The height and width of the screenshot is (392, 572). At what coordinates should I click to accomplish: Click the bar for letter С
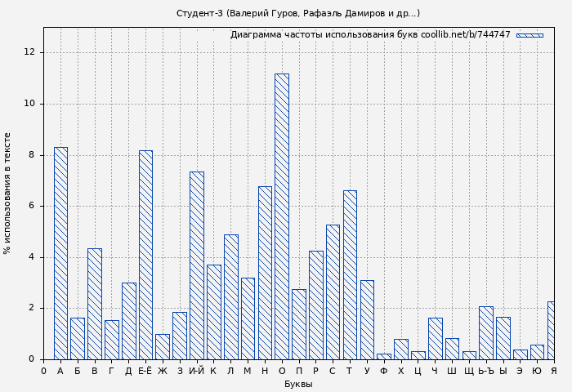click(333, 292)
